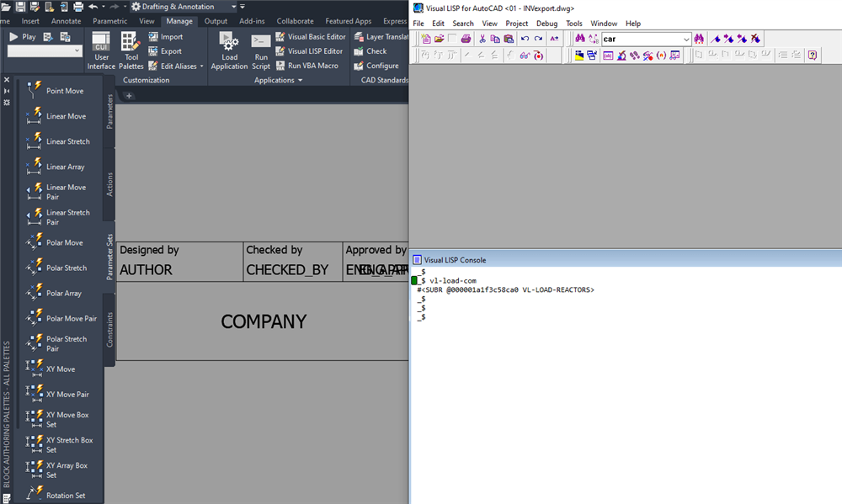Switch to the Actions palette tab
This screenshot has width=842, height=504.
point(109,184)
